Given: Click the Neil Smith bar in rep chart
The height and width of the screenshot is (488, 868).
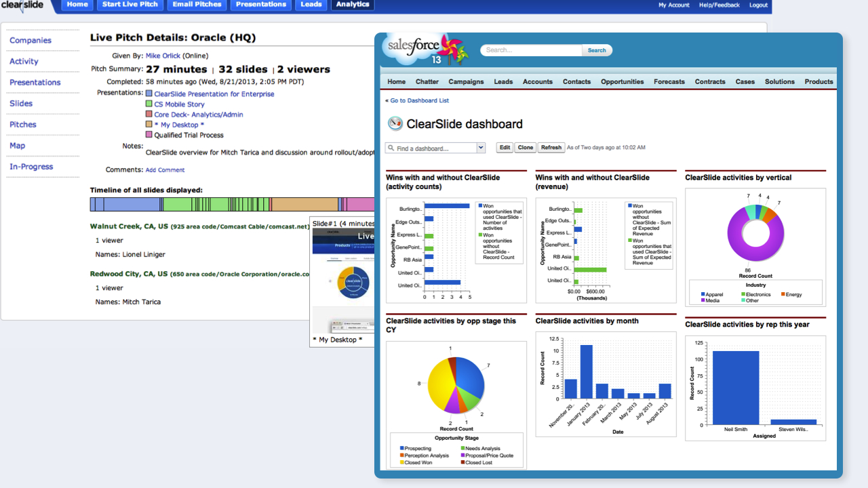Looking at the screenshot, I should (x=736, y=388).
